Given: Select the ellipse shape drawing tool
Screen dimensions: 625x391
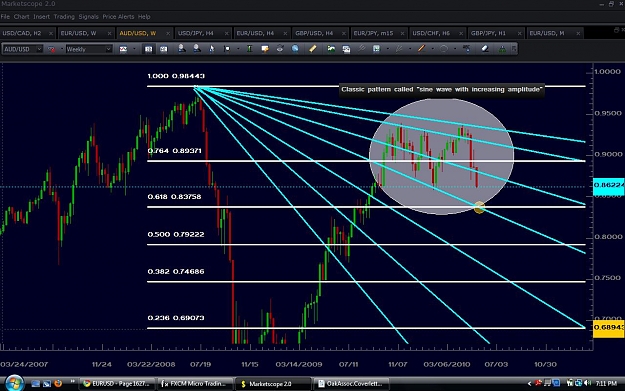Looking at the screenshot, I should (x=444, y=49).
